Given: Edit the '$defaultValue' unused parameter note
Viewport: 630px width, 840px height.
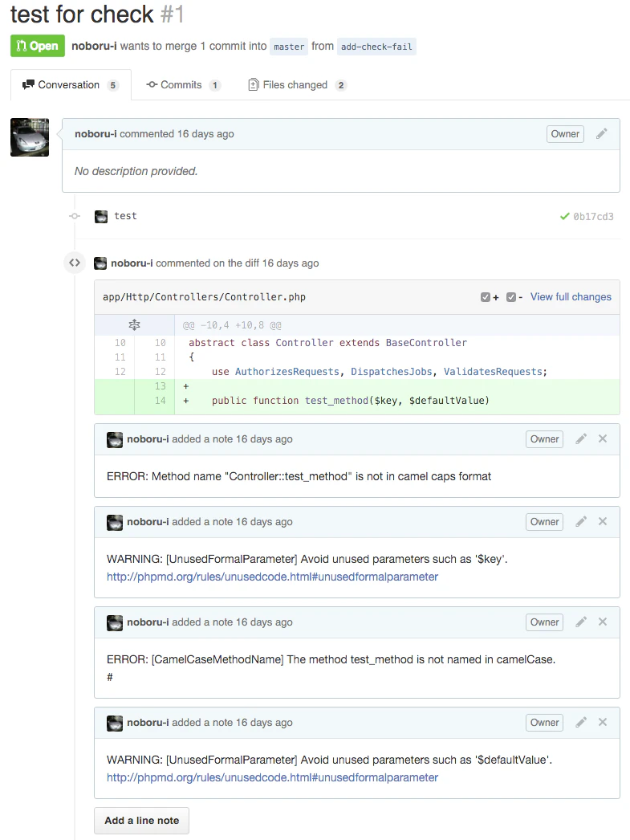Looking at the screenshot, I should pyautogui.click(x=581, y=722).
